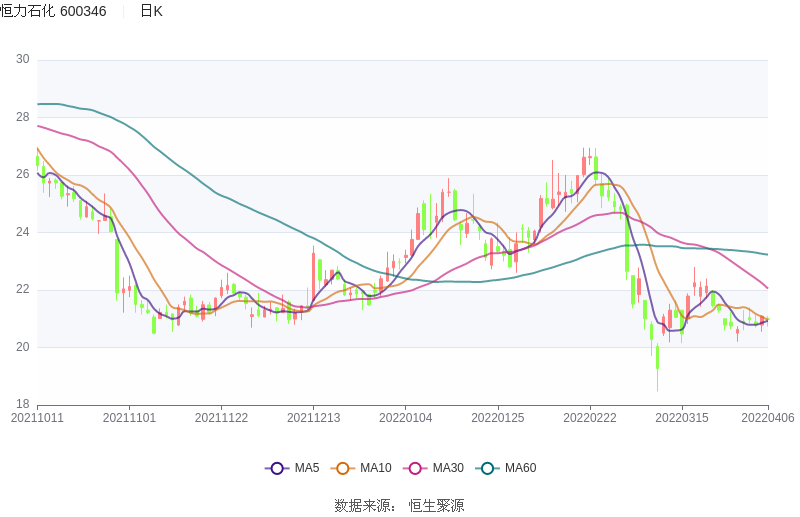
Task: Click the MA60 legend text label
Action: point(521,468)
